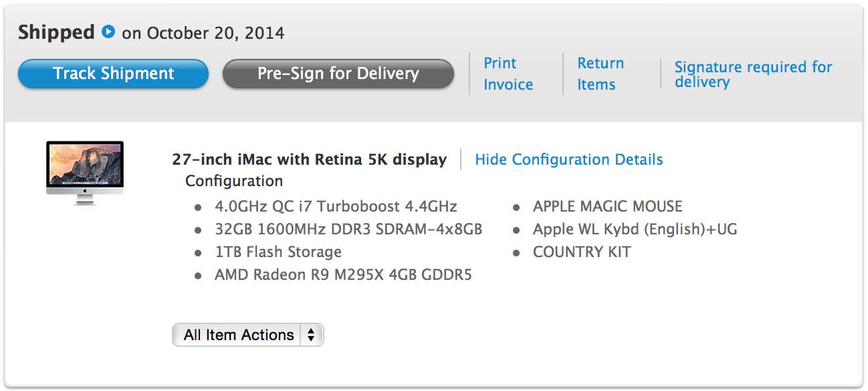Open the Print Invoice link
The width and height of the screenshot is (868, 391).
coord(508,74)
